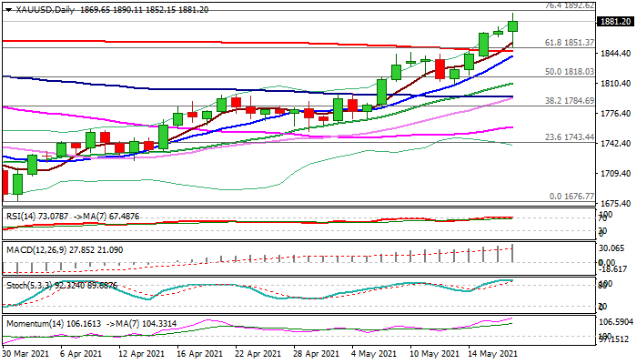This screenshot has width=637, height=364.
Task: Click the 50.0 Fibonacci level at 1818.03
Action: [569, 72]
